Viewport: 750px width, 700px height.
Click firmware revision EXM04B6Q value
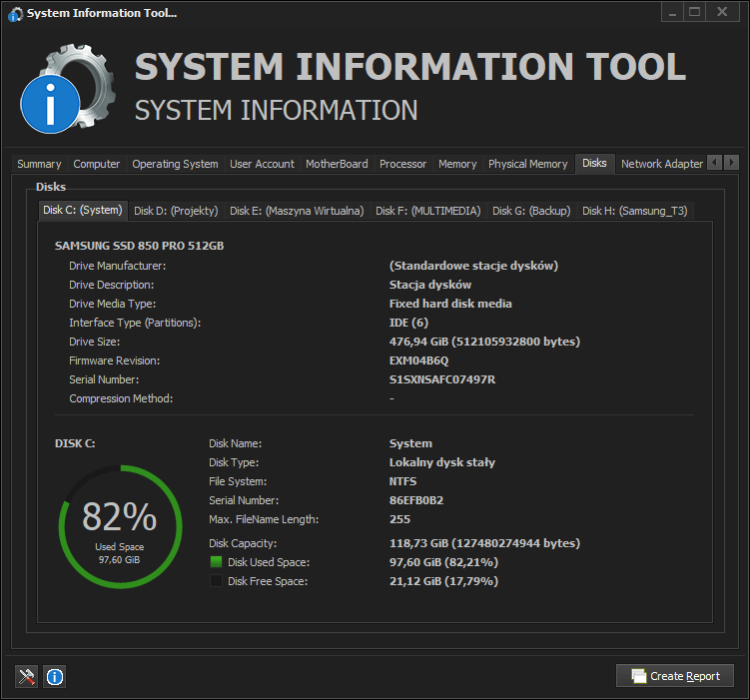[x=419, y=360]
